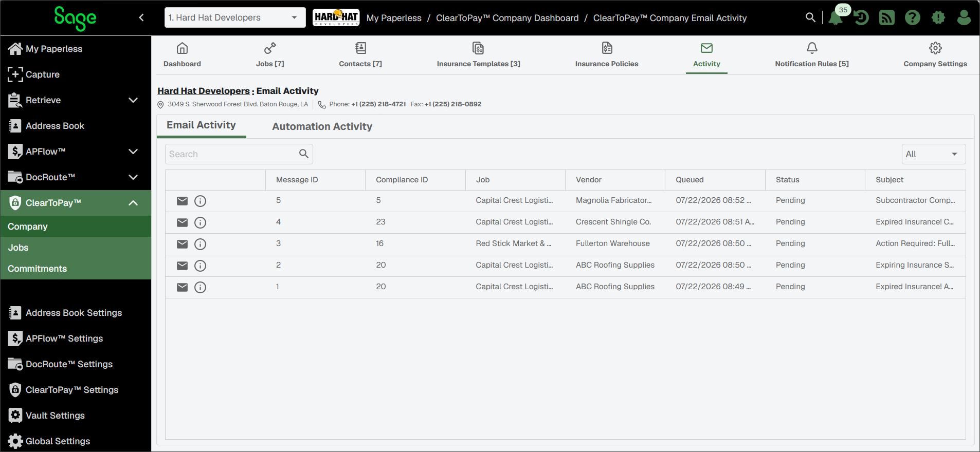This screenshot has height=452, width=980.
Task: Open notifications bell showing 35
Action: [836, 18]
